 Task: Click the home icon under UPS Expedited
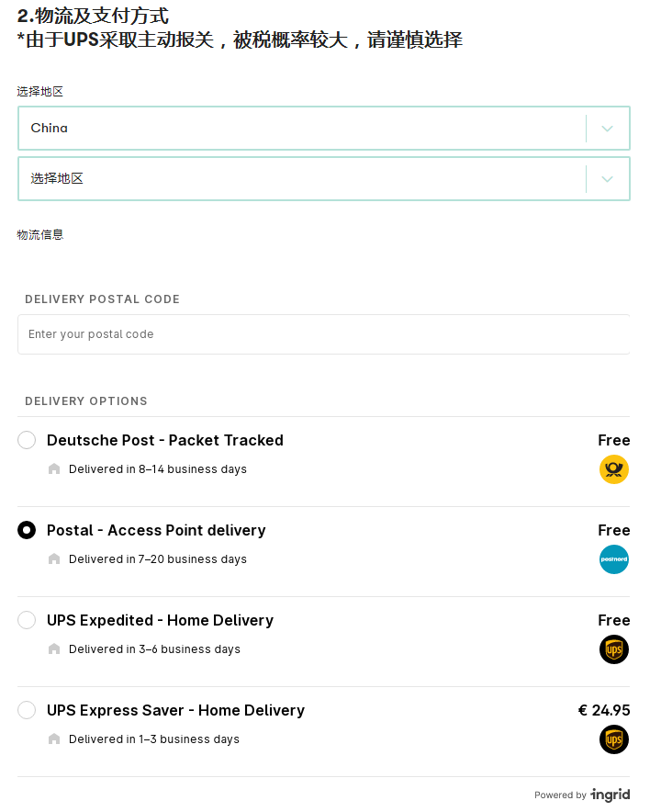click(54, 649)
